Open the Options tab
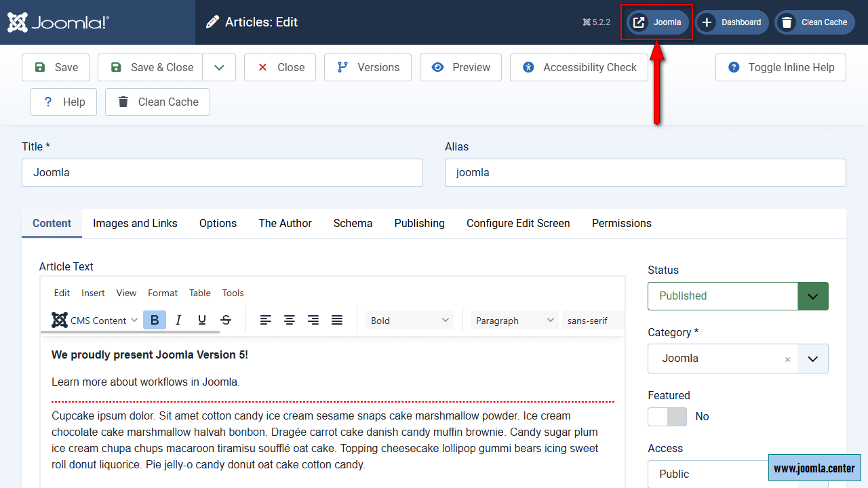868x488 pixels. (x=218, y=223)
